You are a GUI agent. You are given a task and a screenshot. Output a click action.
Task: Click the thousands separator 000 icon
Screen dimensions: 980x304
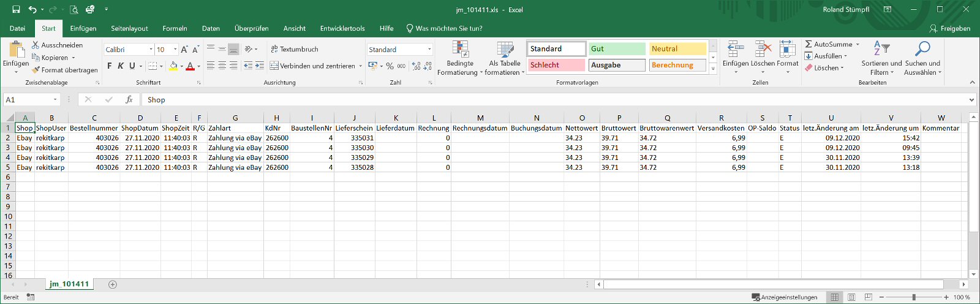point(401,66)
